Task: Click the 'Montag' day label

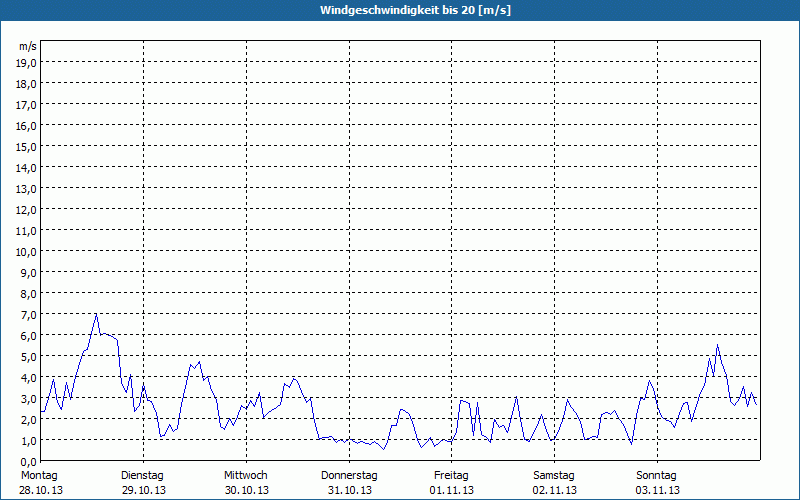Action: tap(39, 476)
